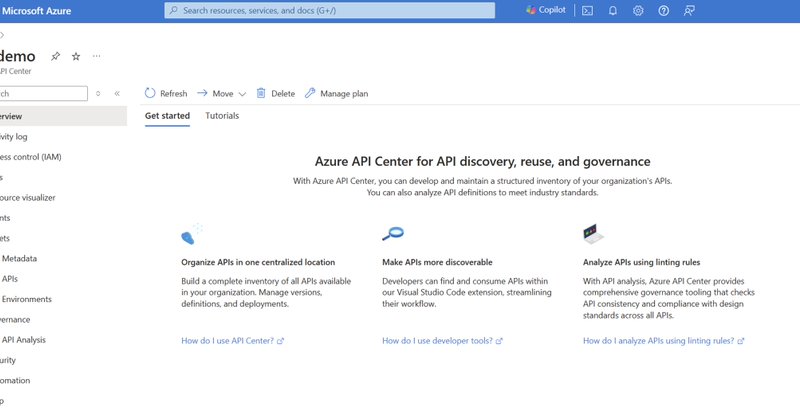Viewport: 800px width, 419px height.
Task: Open link How do I analyze APIs using linting rules?
Action: [663, 341]
